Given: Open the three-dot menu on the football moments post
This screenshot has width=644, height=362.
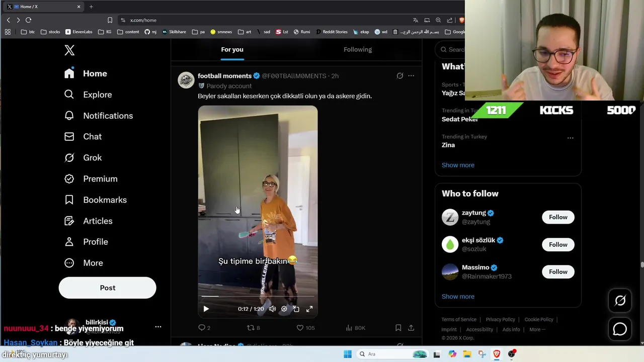Looking at the screenshot, I should tap(411, 76).
